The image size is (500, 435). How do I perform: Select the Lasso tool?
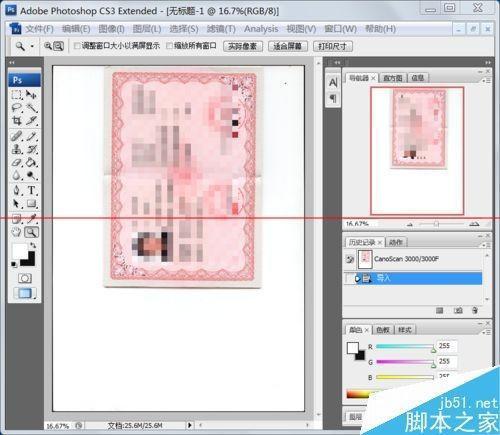point(16,108)
